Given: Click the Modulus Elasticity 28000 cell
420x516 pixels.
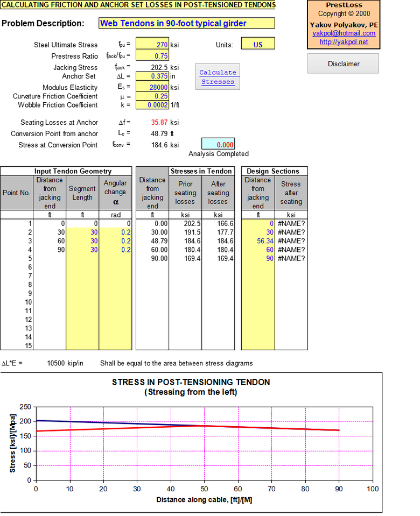Looking at the screenshot, I should point(153,87).
